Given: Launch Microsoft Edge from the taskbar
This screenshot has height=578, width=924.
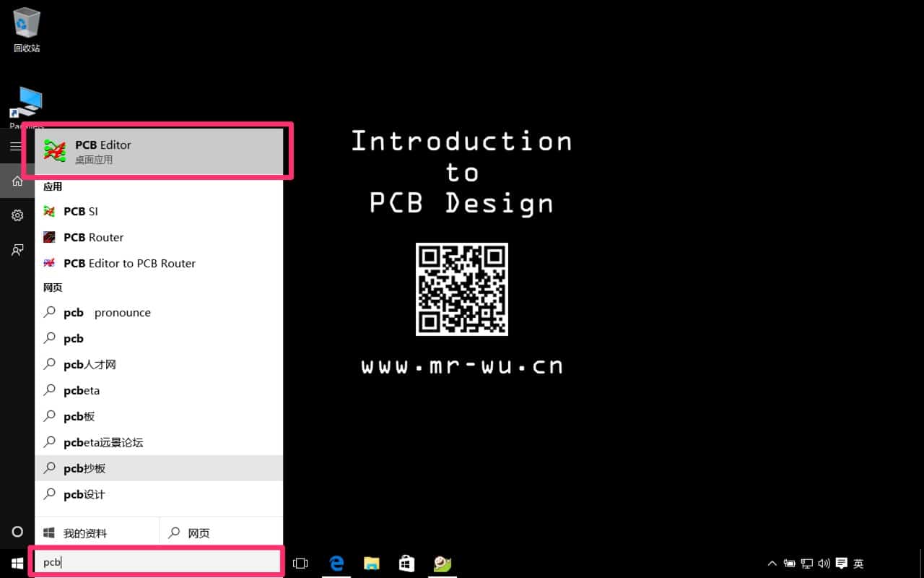Looking at the screenshot, I should (x=336, y=564).
